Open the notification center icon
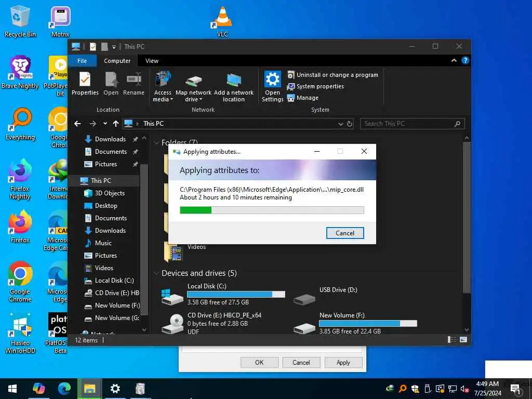The width and height of the screenshot is (532, 399). (515, 389)
